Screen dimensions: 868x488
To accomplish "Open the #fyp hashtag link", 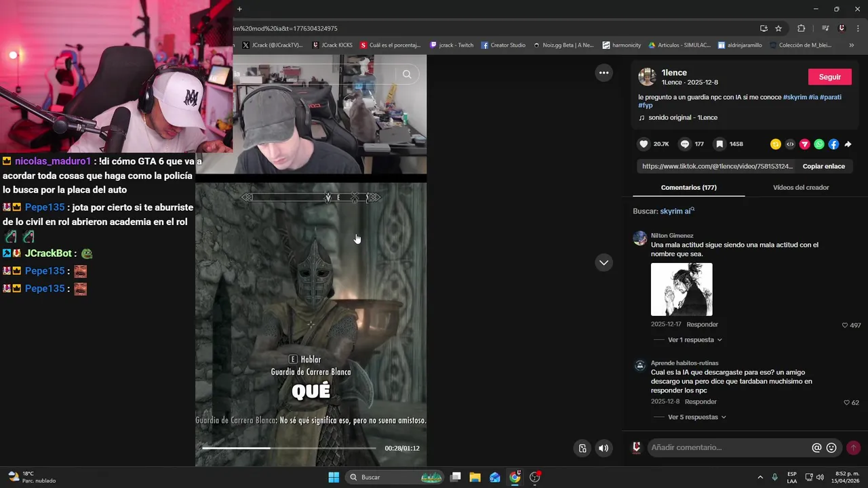I will [646, 105].
